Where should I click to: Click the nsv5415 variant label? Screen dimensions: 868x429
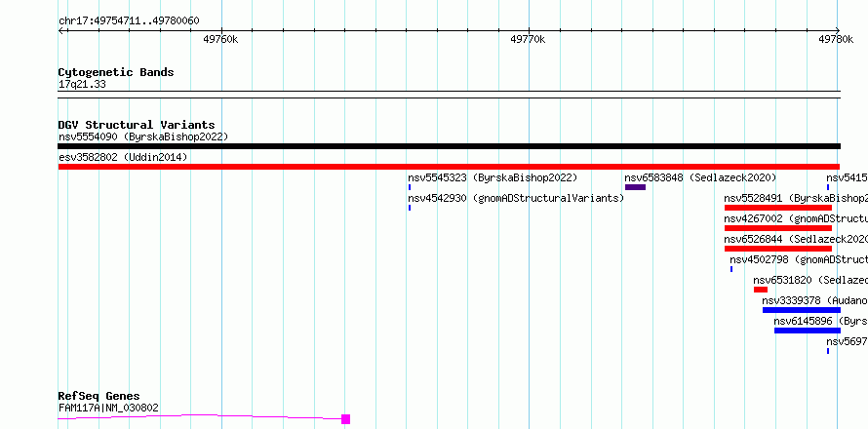click(847, 177)
